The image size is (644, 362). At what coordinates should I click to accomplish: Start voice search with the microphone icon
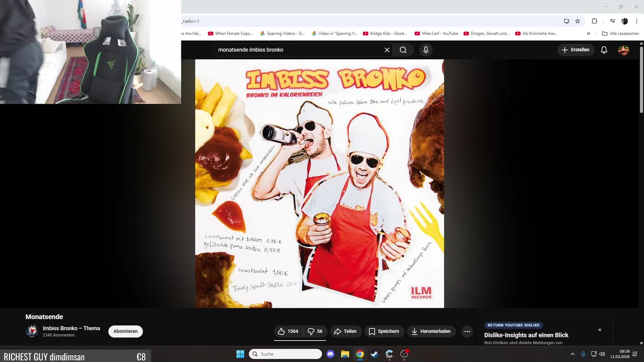pos(426,50)
